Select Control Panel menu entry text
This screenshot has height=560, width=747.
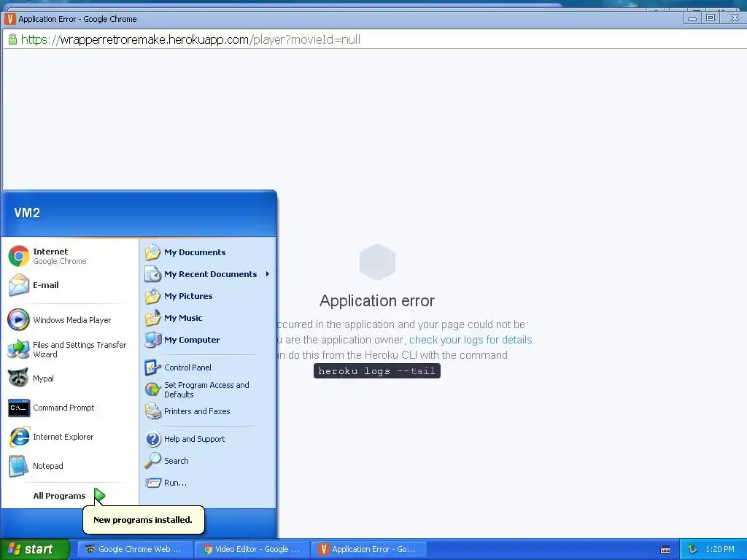(187, 367)
